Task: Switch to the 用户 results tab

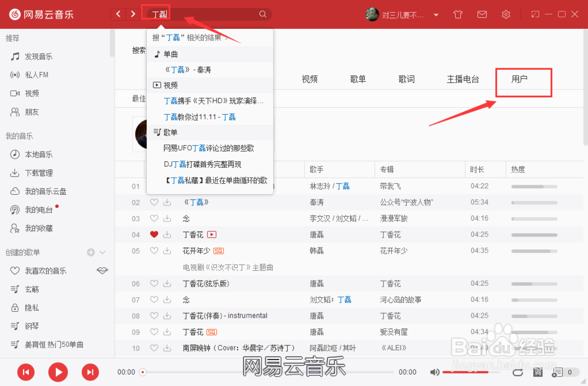Action: click(x=519, y=79)
